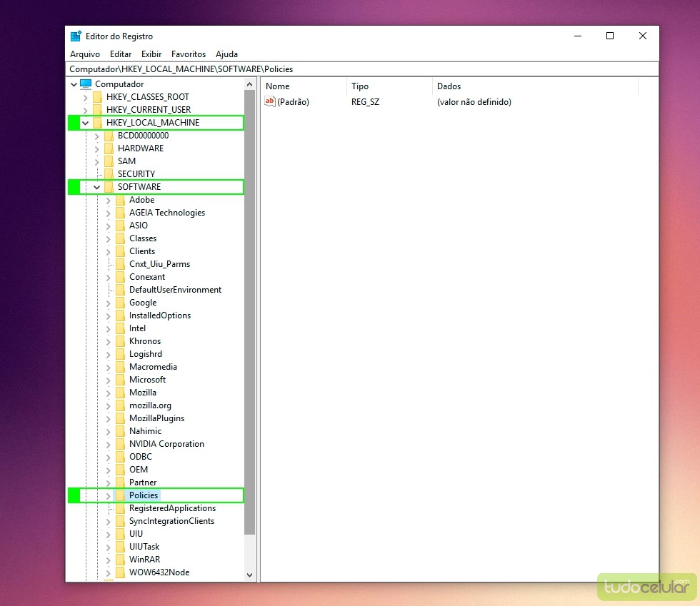The height and width of the screenshot is (606, 700).
Task: Collapse the SOFTWARE key chevron
Action: pyautogui.click(x=97, y=187)
